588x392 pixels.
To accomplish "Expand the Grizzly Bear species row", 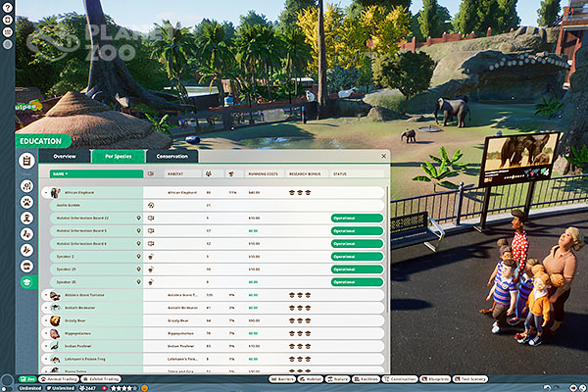I will tap(46, 320).
